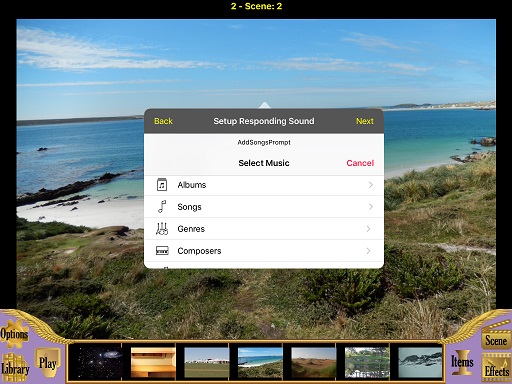The height and width of the screenshot is (384, 512).
Task: Open the Genres list
Action: (264, 229)
